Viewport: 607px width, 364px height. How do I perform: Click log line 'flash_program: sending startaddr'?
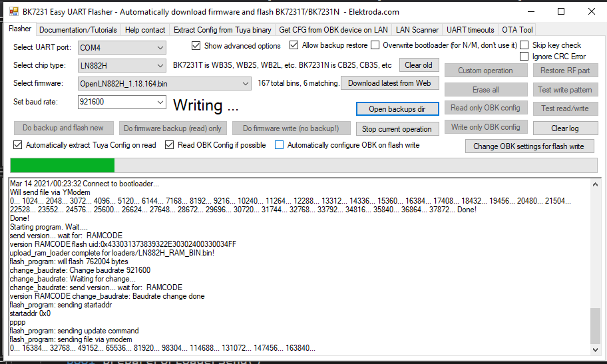(x=61, y=305)
